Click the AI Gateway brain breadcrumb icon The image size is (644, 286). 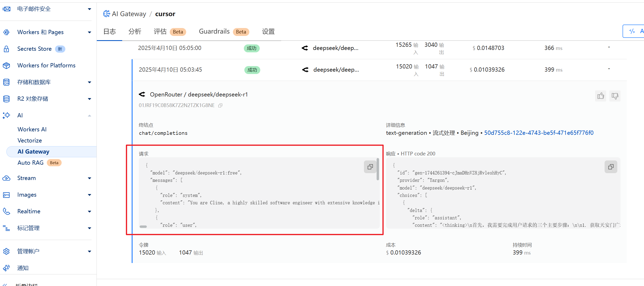pos(107,14)
